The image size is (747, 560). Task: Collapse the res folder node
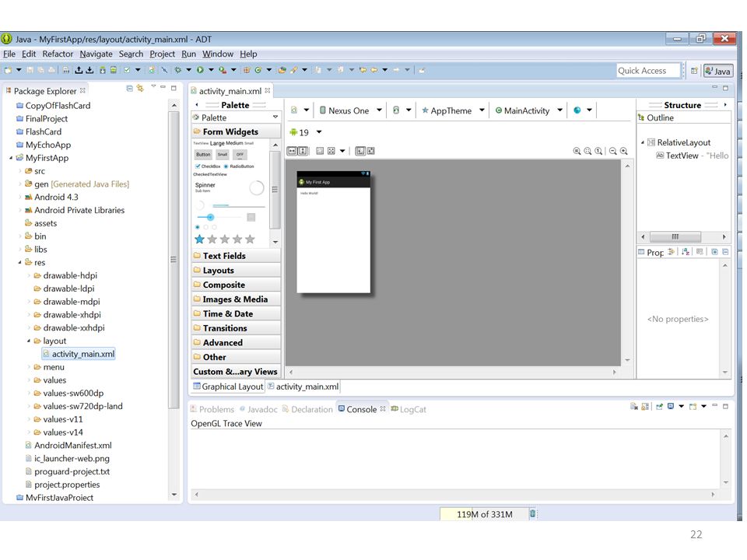(19, 262)
